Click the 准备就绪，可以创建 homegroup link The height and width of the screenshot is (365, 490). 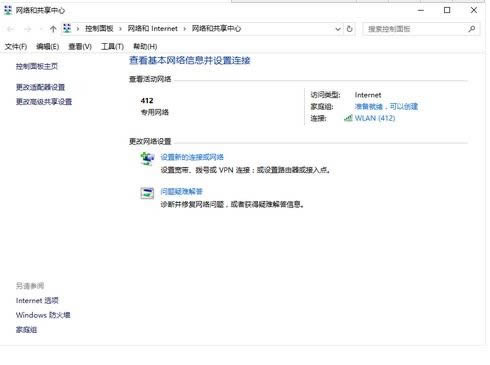click(386, 107)
